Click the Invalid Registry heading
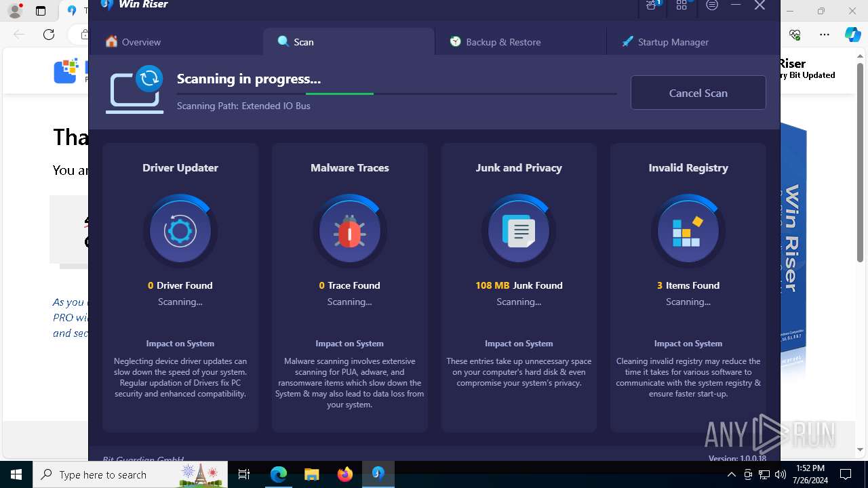Screen dimensions: 868x488 [x=688, y=167]
